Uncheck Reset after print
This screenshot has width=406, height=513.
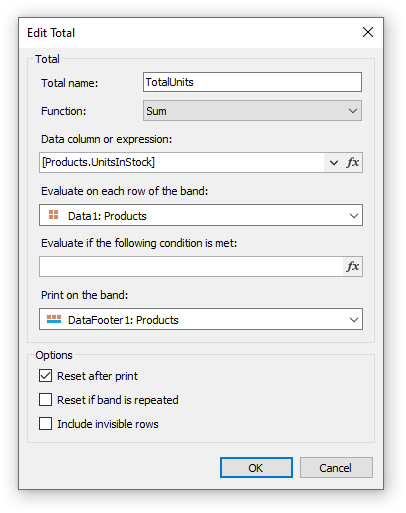point(45,376)
